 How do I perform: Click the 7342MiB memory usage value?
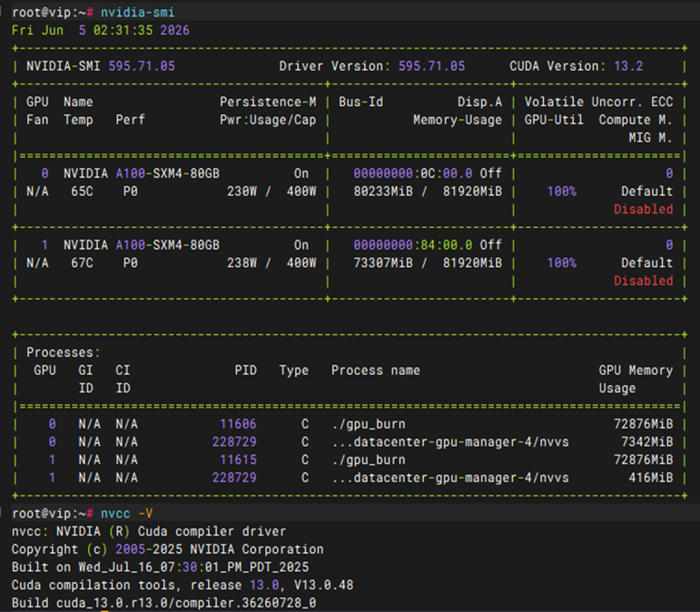[x=646, y=442]
